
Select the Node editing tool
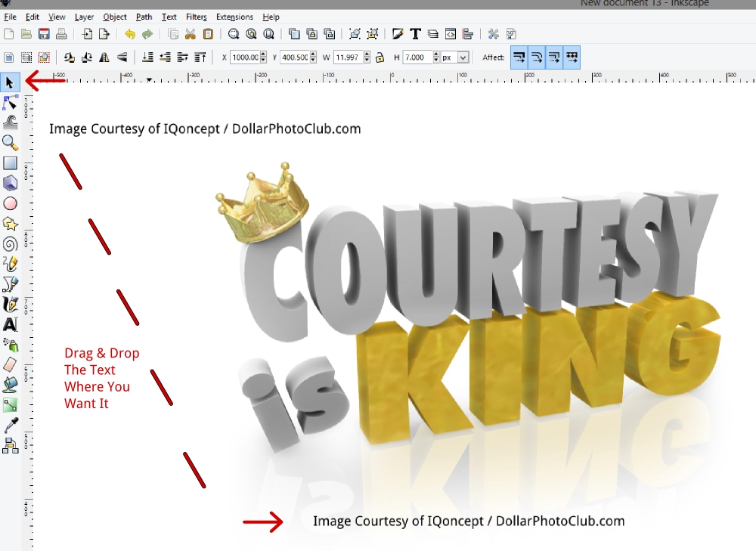coord(10,103)
